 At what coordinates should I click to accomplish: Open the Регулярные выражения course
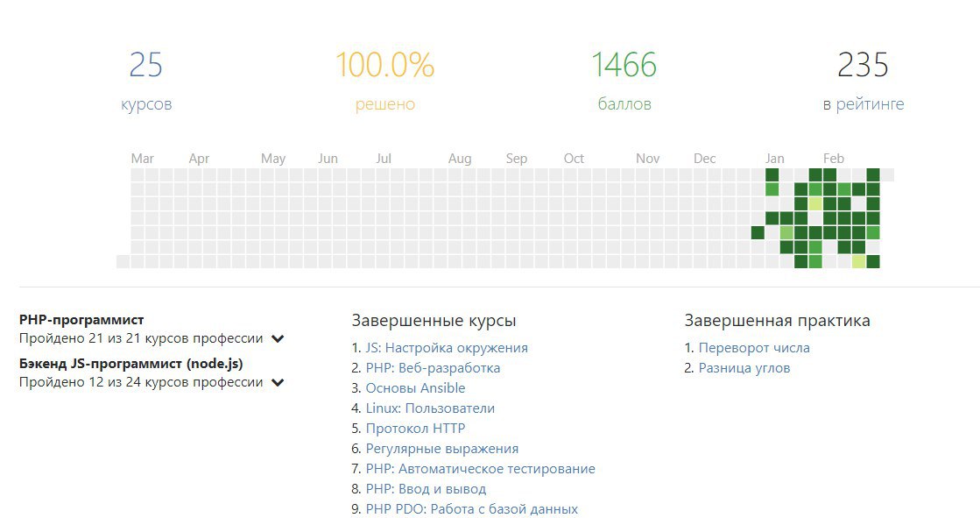442,449
